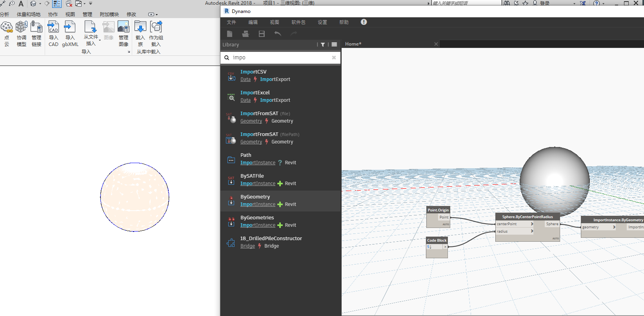Click Data link under ImportCSV
This screenshot has height=316, width=644.
(x=245, y=79)
